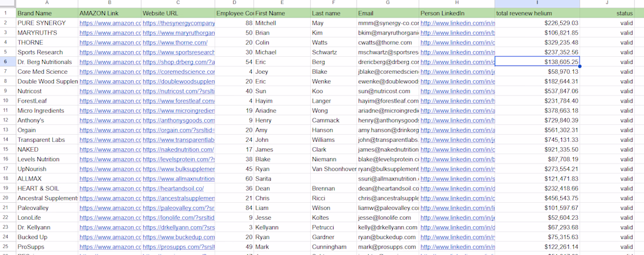Select the first name Ariadne cell

click(282, 111)
